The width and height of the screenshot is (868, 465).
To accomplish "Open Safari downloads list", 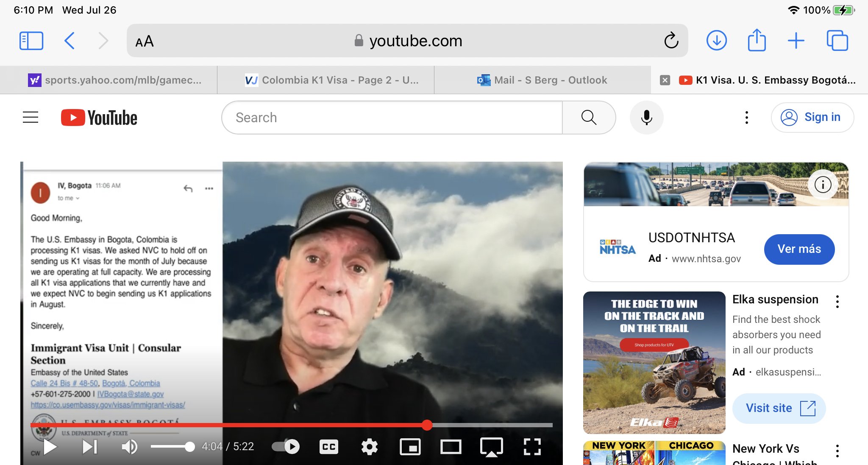I will click(x=717, y=41).
